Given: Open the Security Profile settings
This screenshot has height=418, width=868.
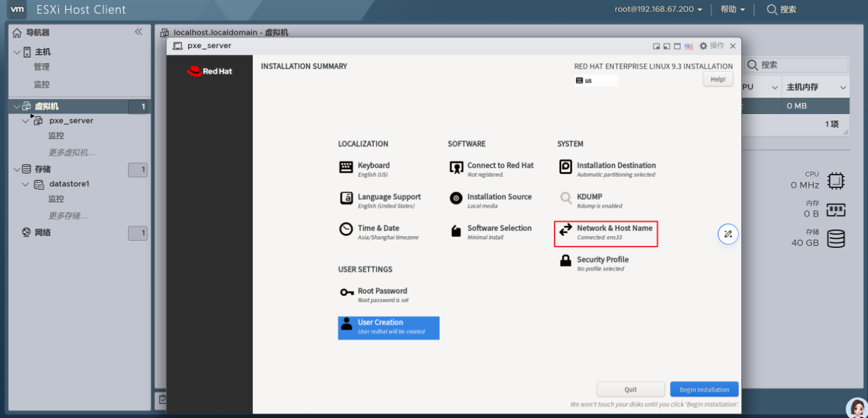Looking at the screenshot, I should click(594, 263).
